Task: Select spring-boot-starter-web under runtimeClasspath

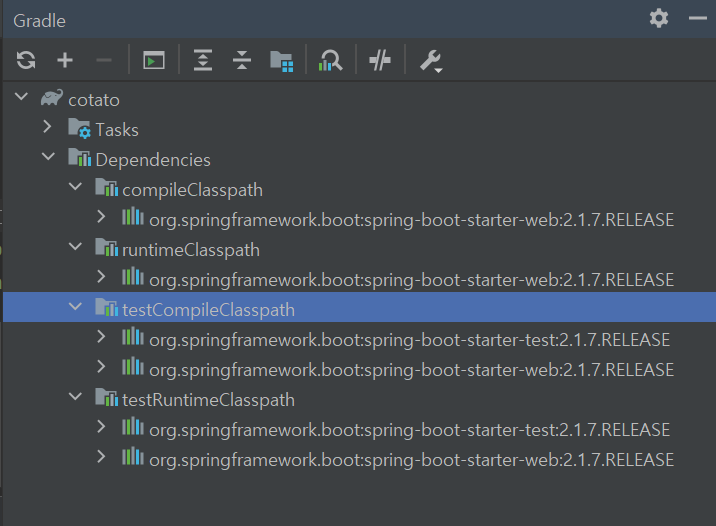Action: coord(411,280)
